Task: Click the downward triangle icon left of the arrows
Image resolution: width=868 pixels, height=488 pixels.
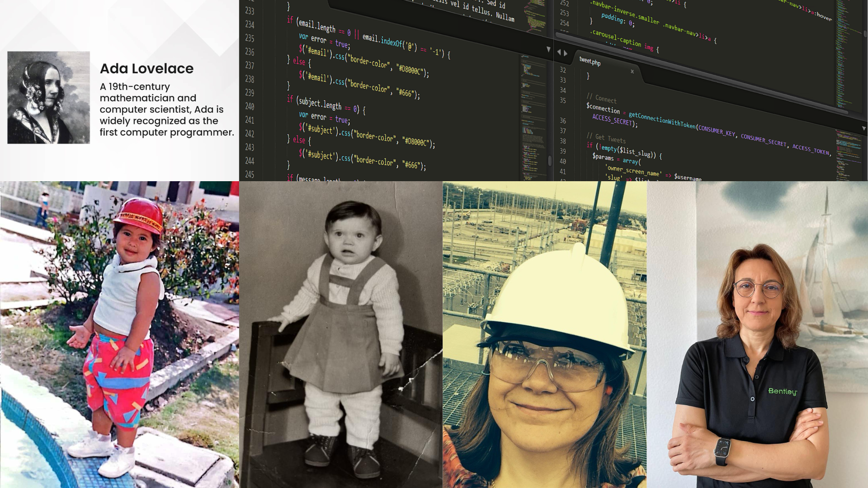Action: (x=548, y=49)
